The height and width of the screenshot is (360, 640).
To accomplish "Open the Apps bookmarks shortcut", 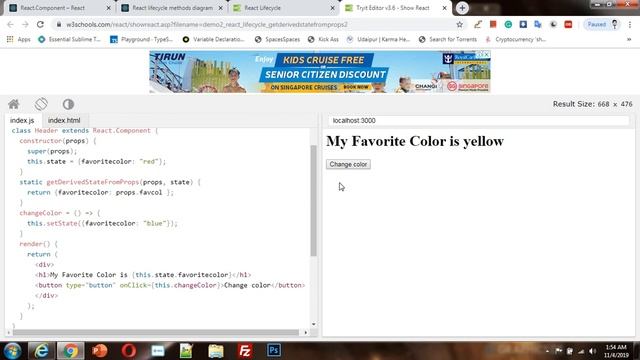I will coord(19,39).
